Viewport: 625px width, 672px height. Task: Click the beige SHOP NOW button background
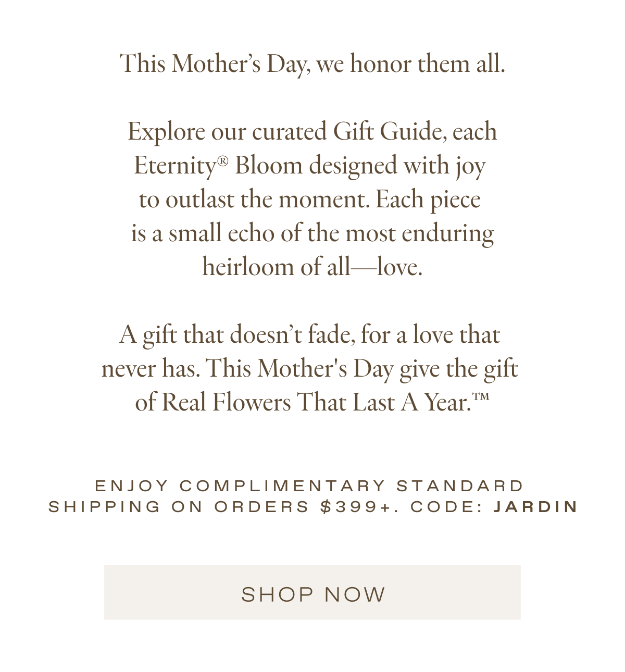(156, 592)
